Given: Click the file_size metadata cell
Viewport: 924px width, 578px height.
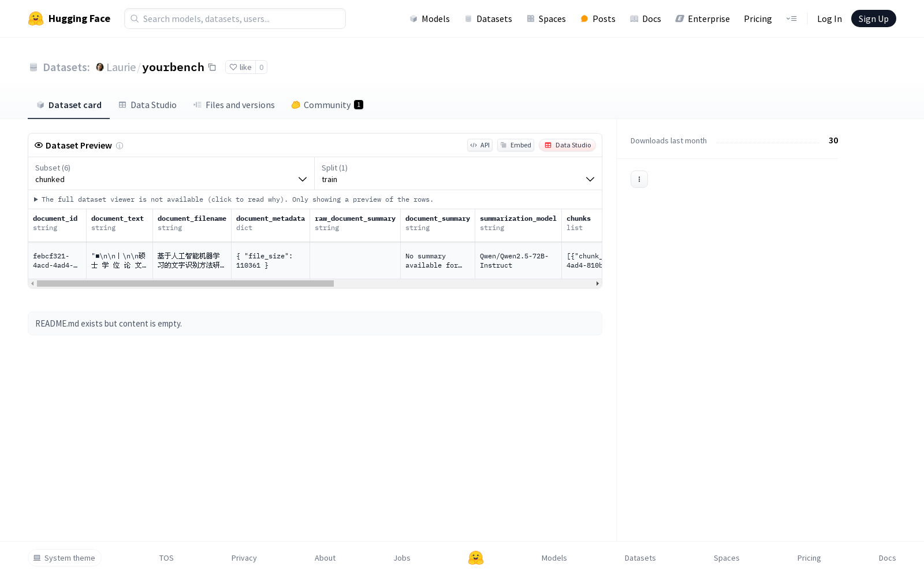Looking at the screenshot, I should [x=270, y=261].
